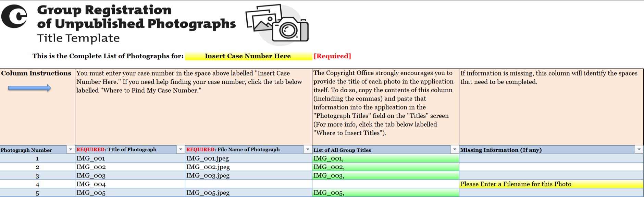Select photograph number cell 5
The width and height of the screenshot is (644, 197).
(37, 193)
